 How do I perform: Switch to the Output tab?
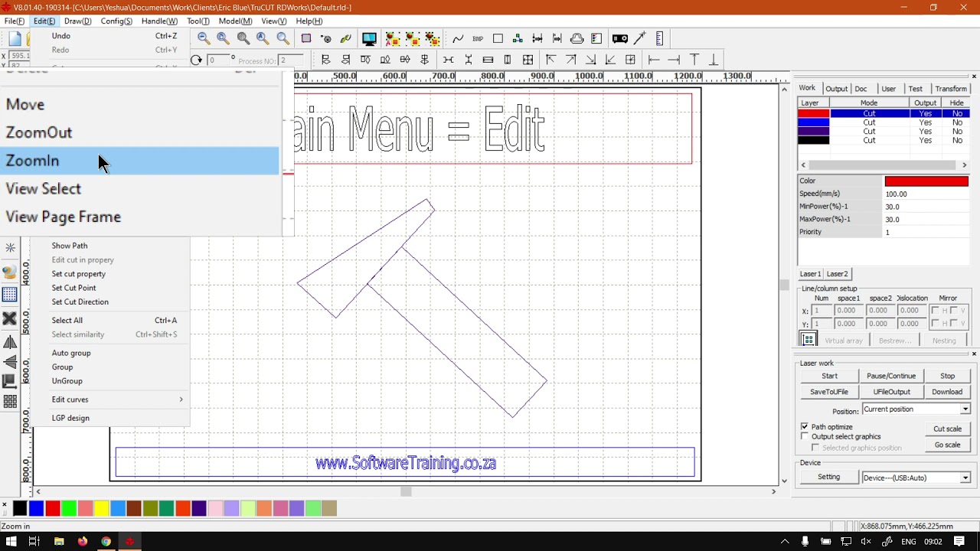[x=836, y=89]
